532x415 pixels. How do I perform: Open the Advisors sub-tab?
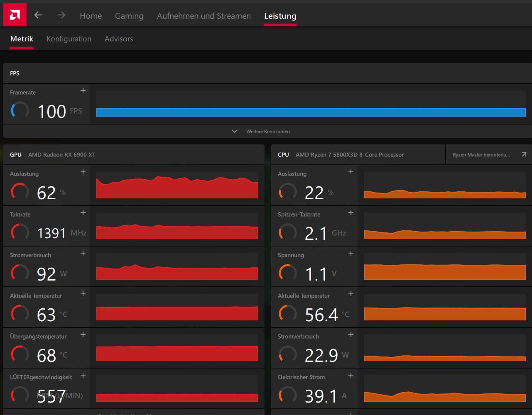tap(119, 39)
